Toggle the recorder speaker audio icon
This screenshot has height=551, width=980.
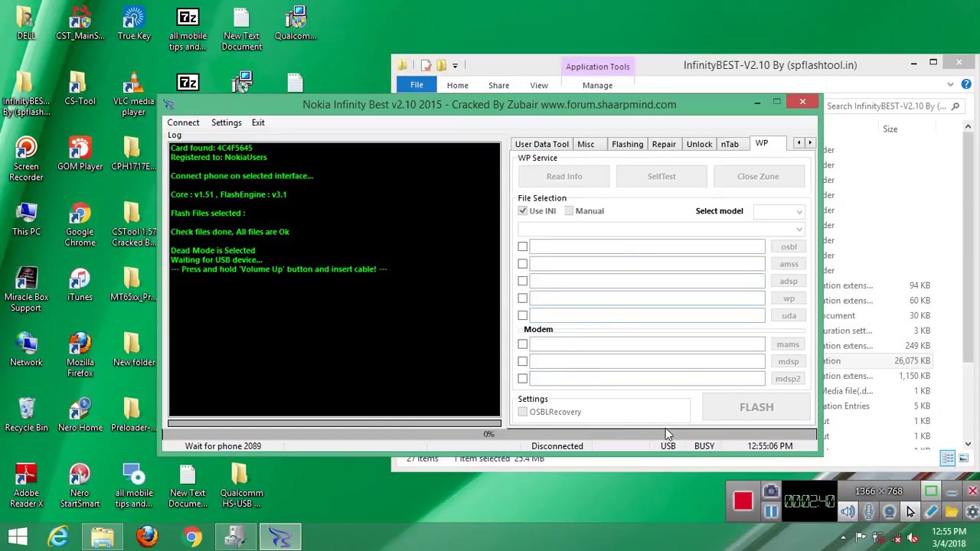coord(848,512)
